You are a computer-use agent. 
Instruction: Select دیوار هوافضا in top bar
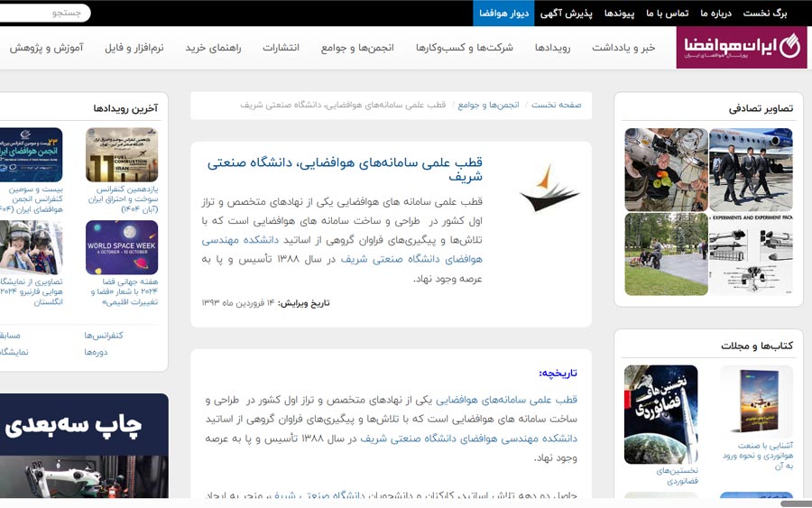tap(497, 14)
